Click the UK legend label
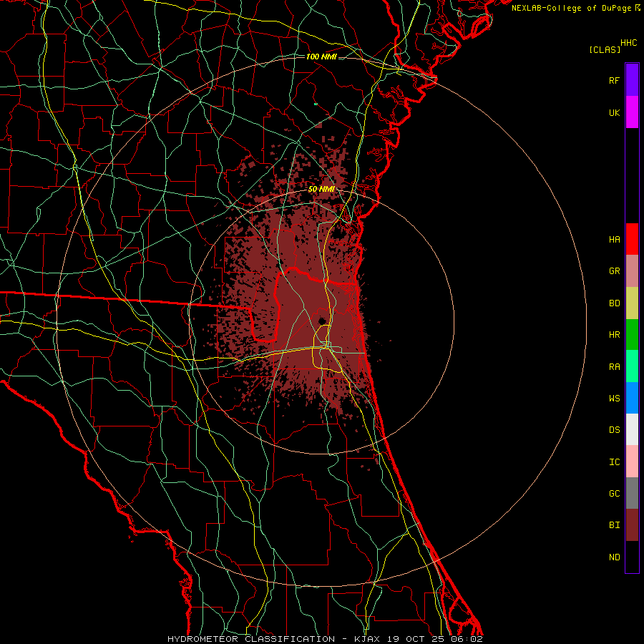Screen dimensions: 644x644 tap(614, 112)
